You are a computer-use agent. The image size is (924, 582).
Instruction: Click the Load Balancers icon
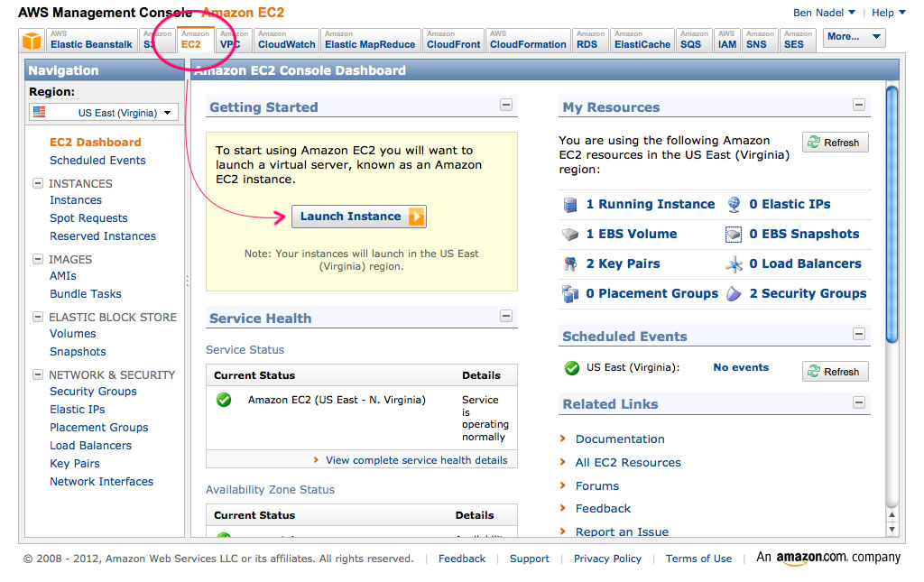[x=734, y=264]
